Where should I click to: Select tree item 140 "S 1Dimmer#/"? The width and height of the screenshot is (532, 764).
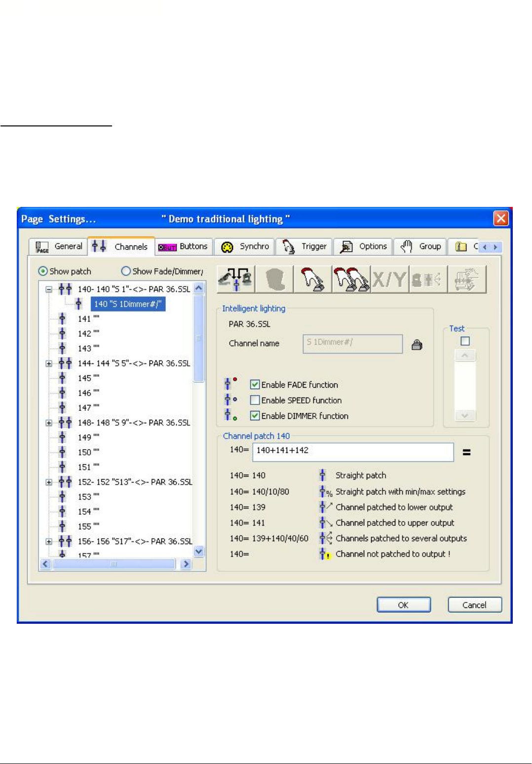point(128,304)
